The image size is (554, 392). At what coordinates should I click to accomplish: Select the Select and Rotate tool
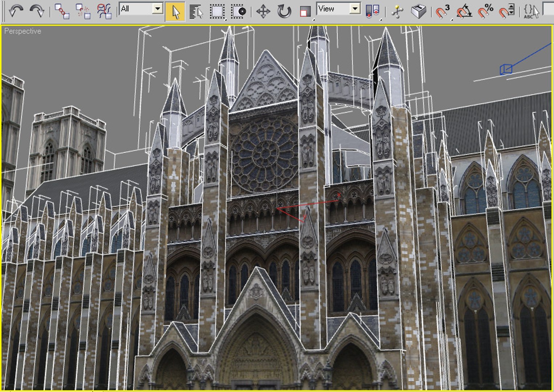click(284, 11)
